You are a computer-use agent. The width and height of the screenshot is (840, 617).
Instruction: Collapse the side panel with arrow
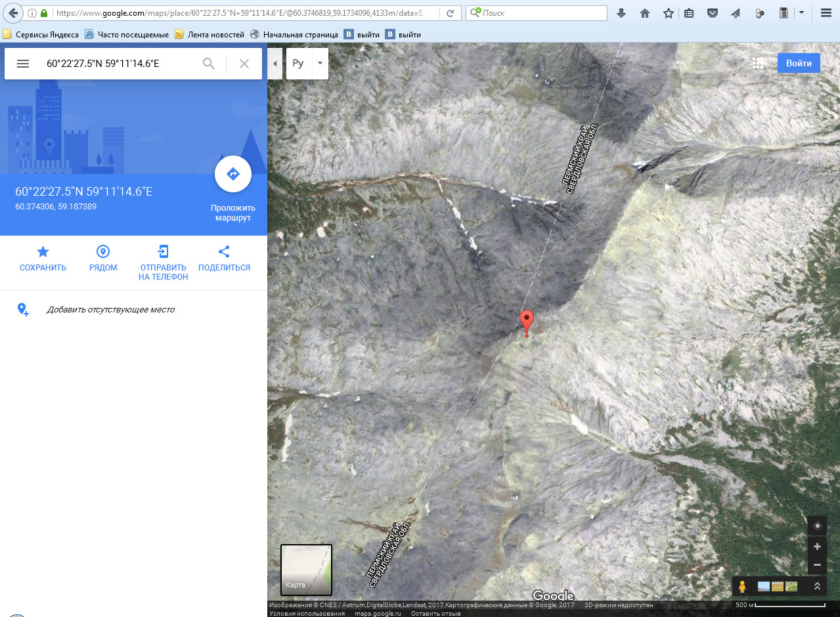(275, 64)
